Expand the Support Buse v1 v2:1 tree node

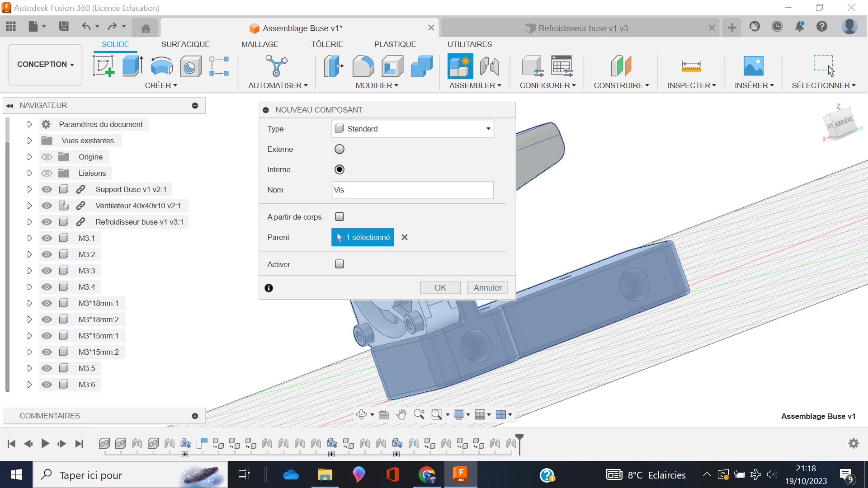[x=29, y=189]
